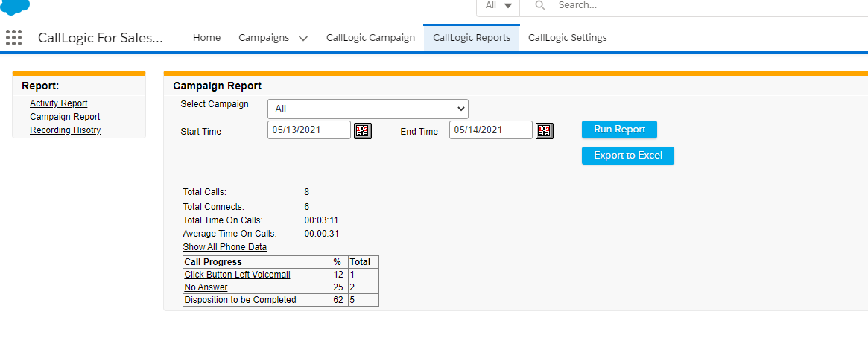Viewport: 868px width, 364px height.
Task: Click the Campaign Report panel heading
Action: [x=217, y=86]
